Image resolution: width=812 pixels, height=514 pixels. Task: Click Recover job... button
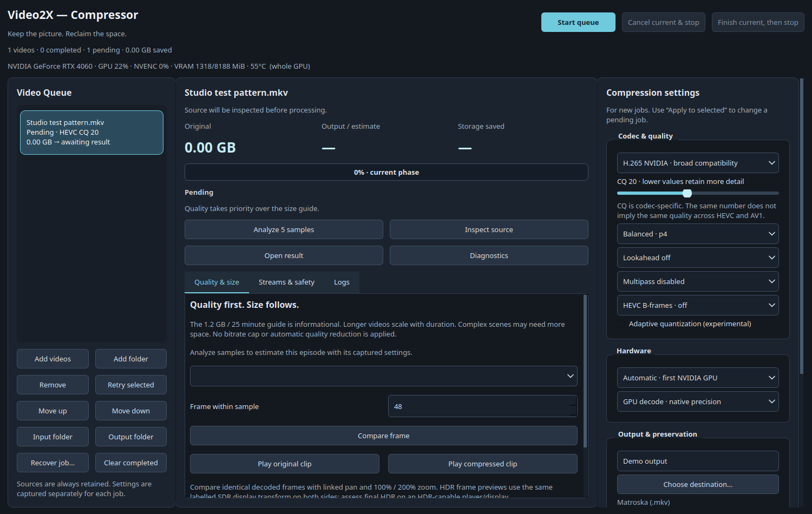(53, 463)
